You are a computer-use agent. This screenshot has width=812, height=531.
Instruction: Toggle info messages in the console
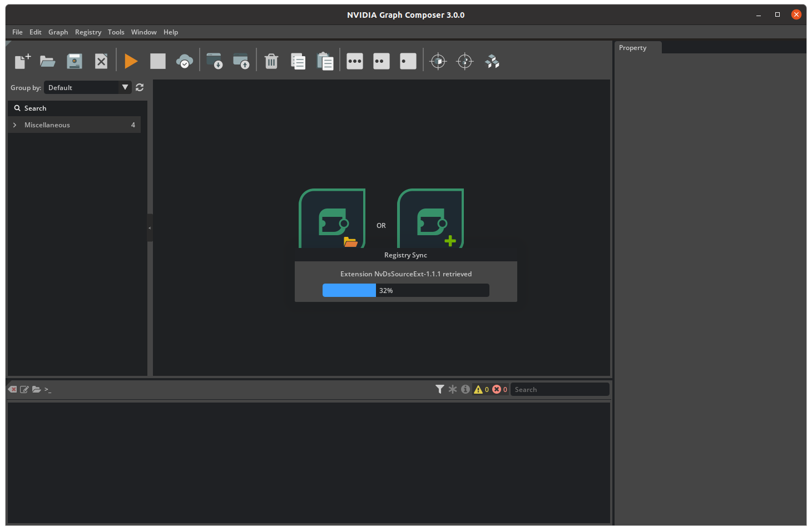click(466, 389)
